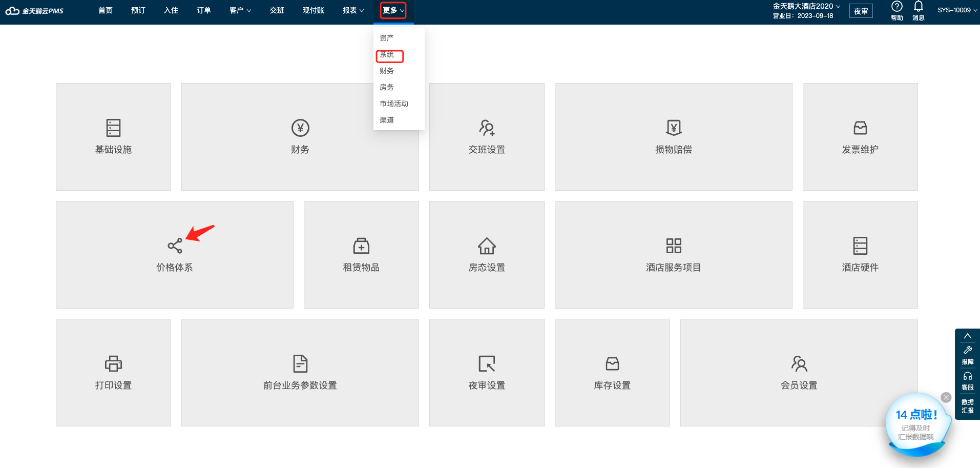Select 财务 in the 更多 dropdown
This screenshot has width=980, height=468.
pos(387,71)
